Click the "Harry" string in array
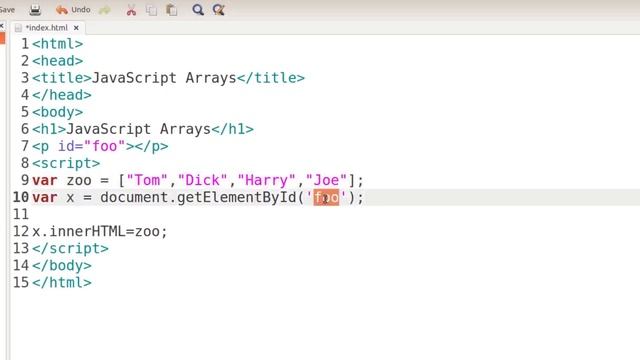The width and height of the screenshot is (640, 360). pos(266,180)
